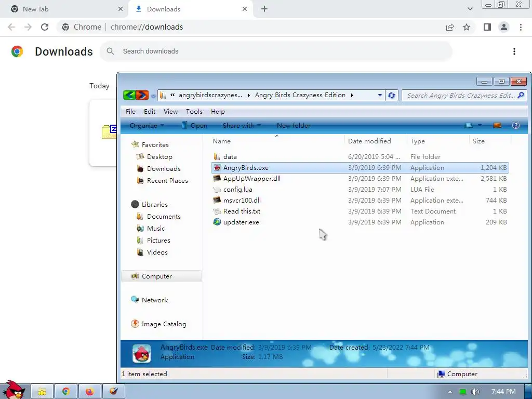Viewport: 532px width, 399px height.
Task: Expand the recent locations arrow near navigation buttons
Action: 153,96
